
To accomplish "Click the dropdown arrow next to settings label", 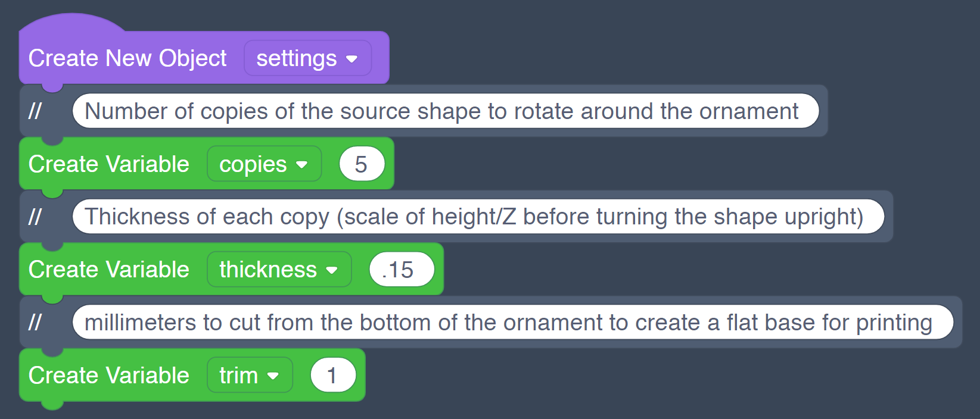I will point(352,58).
